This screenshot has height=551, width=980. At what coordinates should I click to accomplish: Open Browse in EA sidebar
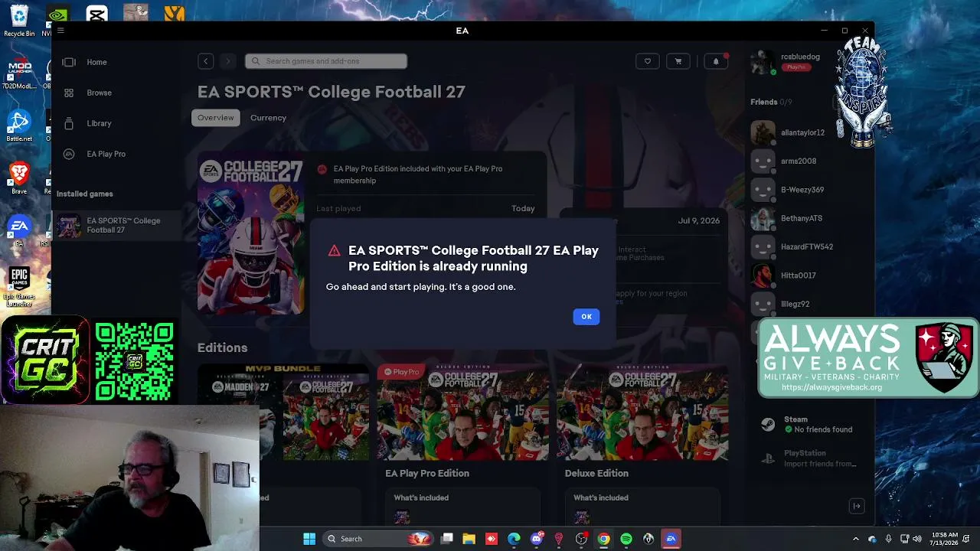[x=99, y=93]
